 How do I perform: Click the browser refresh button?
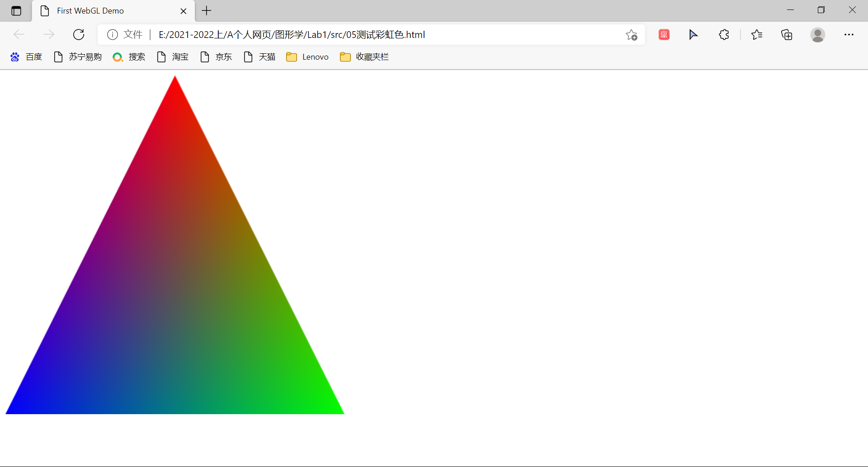[79, 35]
